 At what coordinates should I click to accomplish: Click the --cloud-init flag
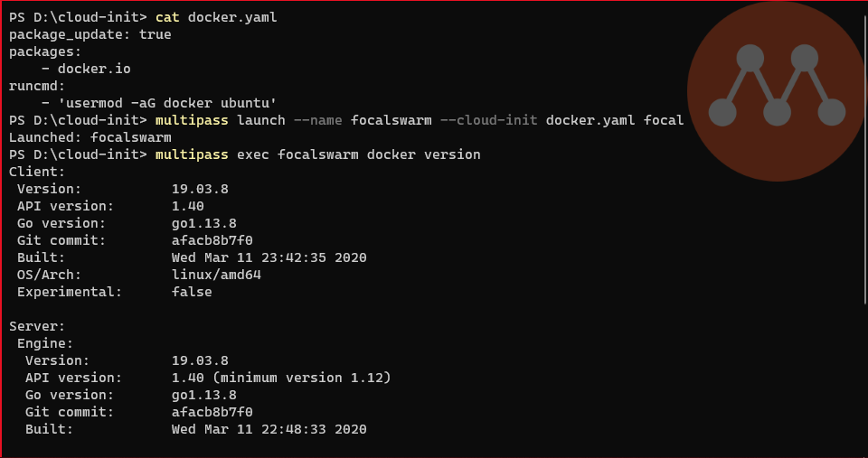click(489, 120)
